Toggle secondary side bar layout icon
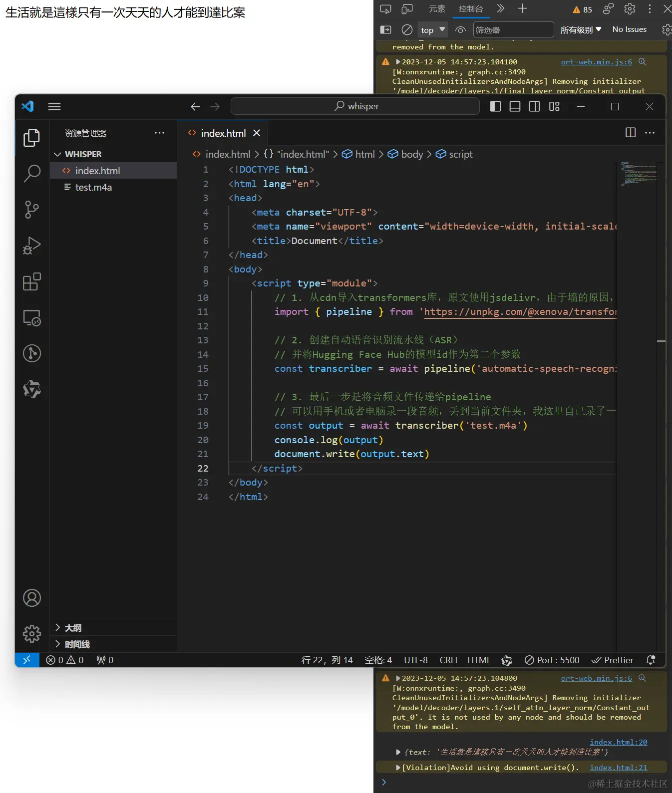The image size is (672, 793). (534, 106)
